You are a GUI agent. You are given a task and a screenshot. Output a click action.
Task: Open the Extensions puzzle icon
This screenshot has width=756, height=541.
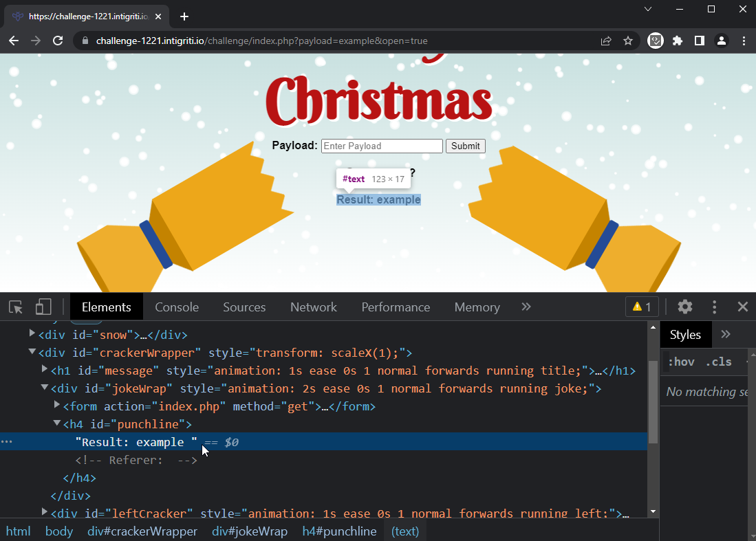(x=678, y=41)
